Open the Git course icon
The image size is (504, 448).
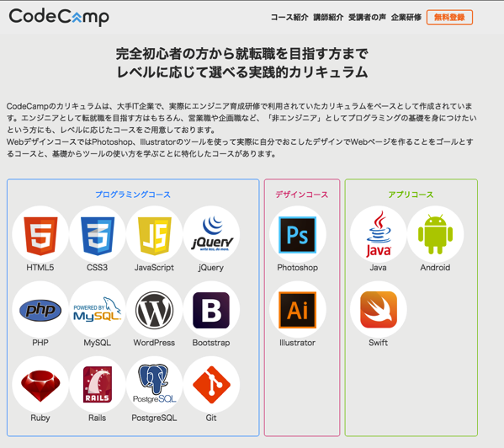pyautogui.click(x=211, y=385)
